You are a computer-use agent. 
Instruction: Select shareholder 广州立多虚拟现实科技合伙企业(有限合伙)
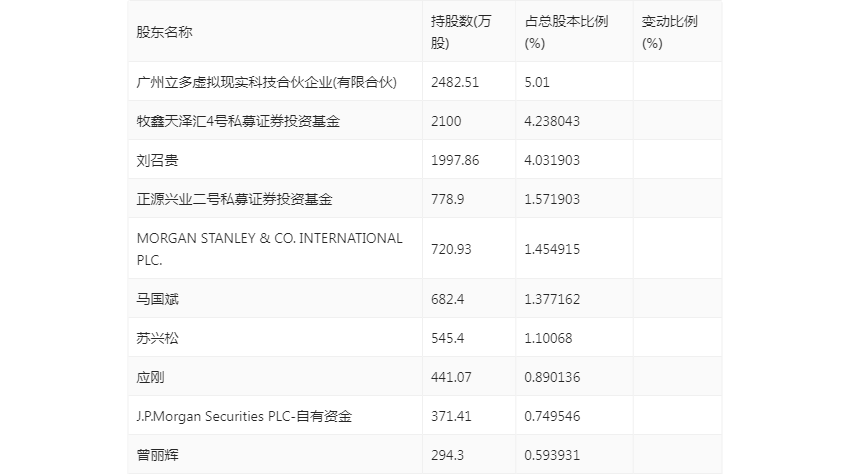(x=267, y=82)
